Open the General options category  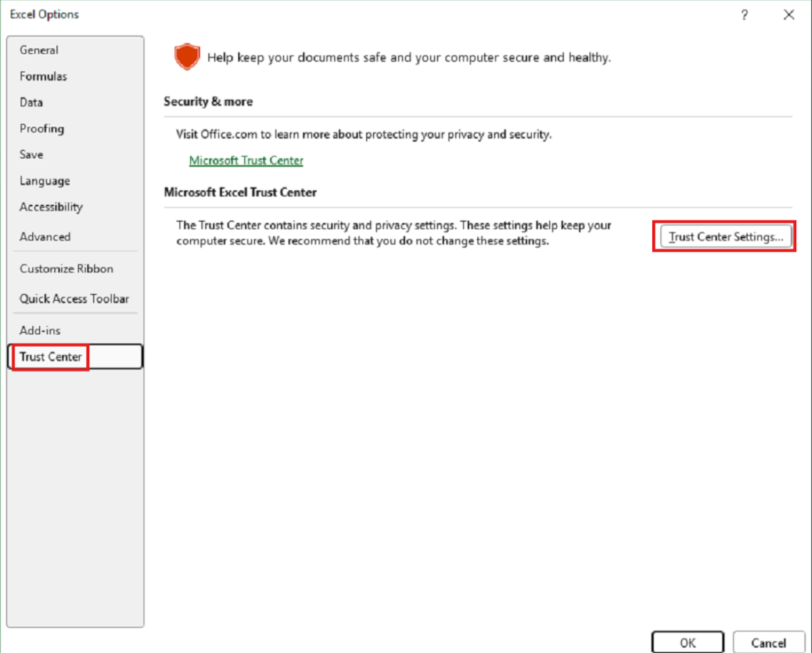(x=75, y=50)
